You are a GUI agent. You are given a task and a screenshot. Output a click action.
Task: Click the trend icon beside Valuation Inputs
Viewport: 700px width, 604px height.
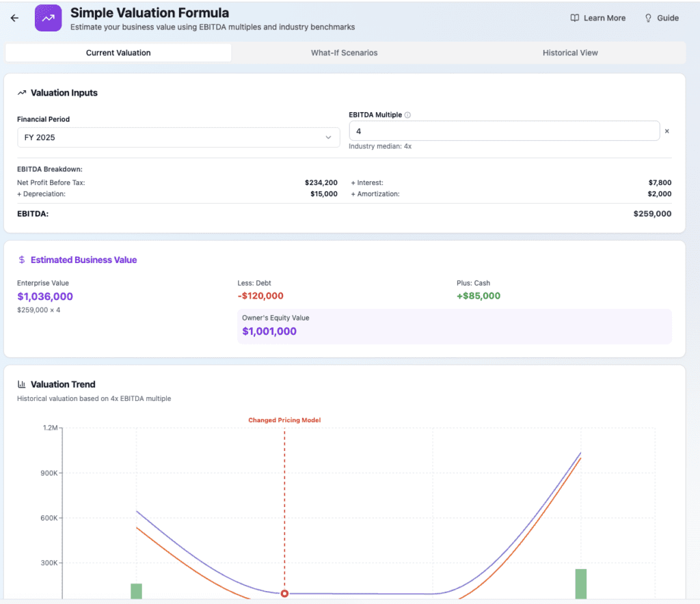point(22,93)
